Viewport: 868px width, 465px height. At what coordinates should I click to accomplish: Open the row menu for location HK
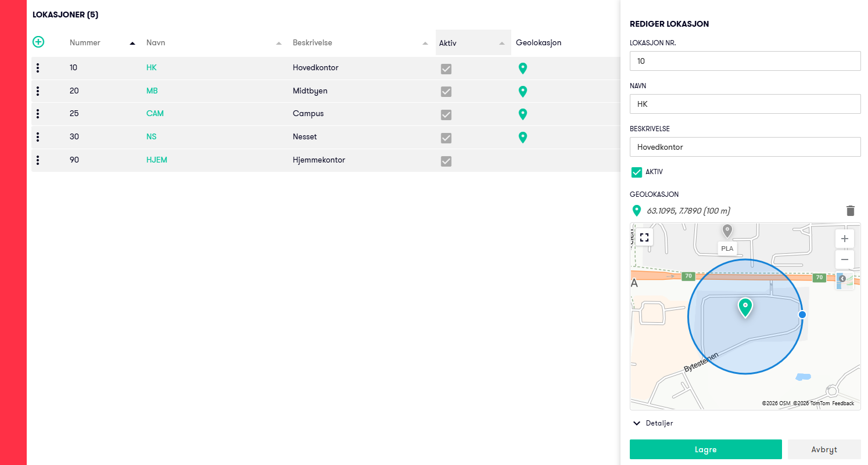point(38,68)
